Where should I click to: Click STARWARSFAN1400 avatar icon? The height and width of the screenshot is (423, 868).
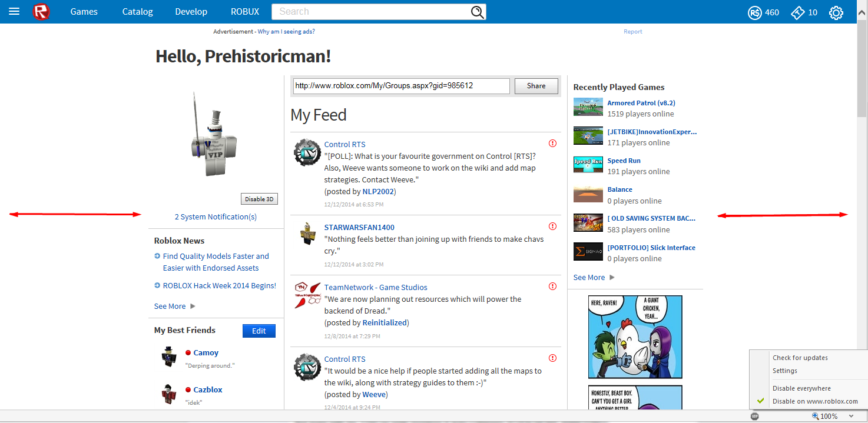tap(307, 234)
